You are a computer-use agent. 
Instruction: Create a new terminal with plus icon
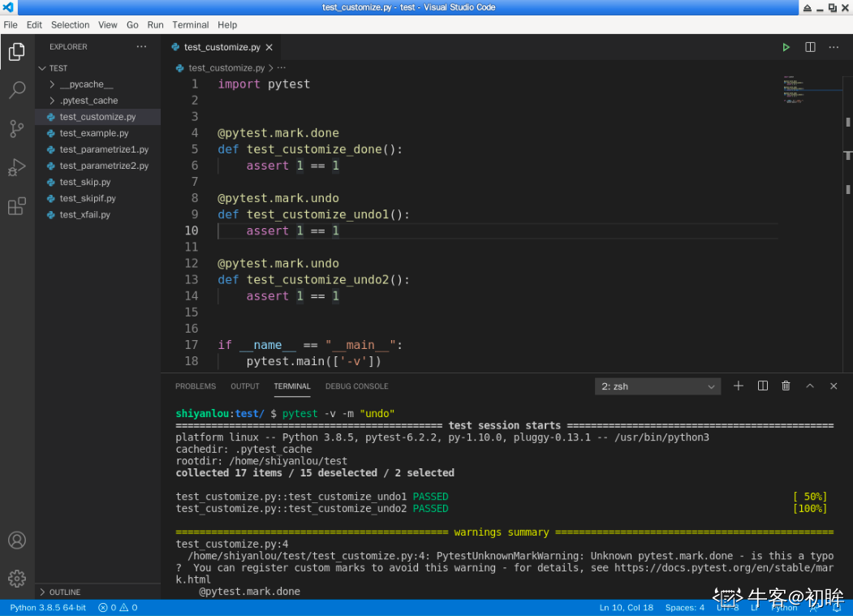(739, 386)
